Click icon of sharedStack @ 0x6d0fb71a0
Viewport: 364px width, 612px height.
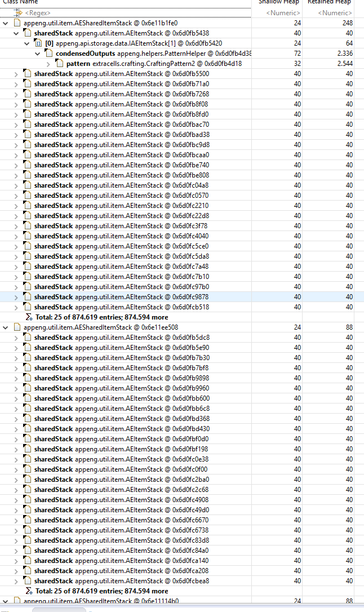tap(27, 83)
